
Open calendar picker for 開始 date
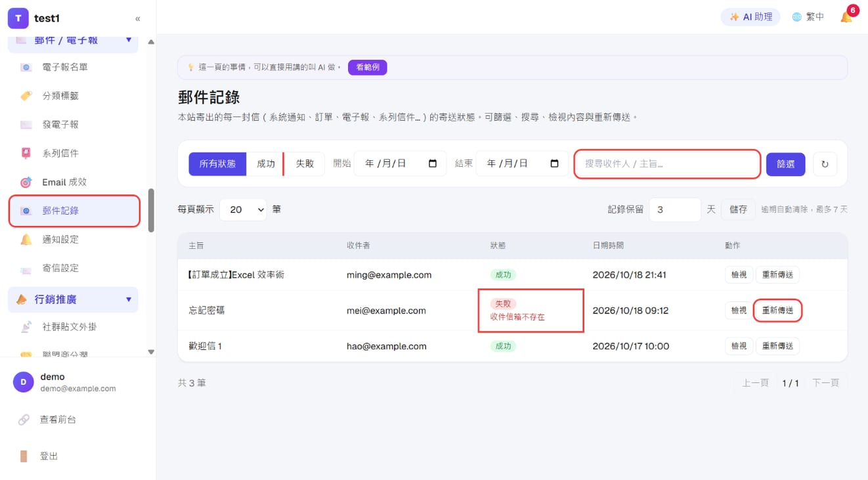click(x=433, y=164)
